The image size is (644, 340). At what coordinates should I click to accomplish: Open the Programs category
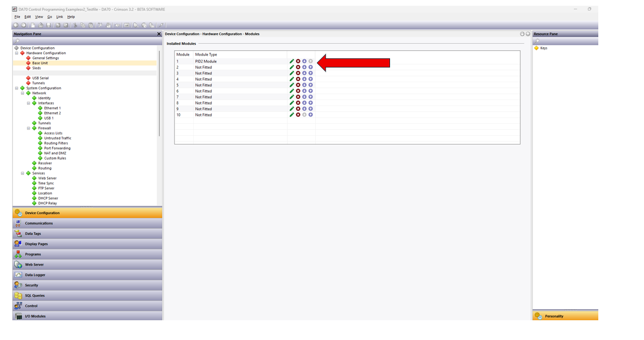click(87, 254)
